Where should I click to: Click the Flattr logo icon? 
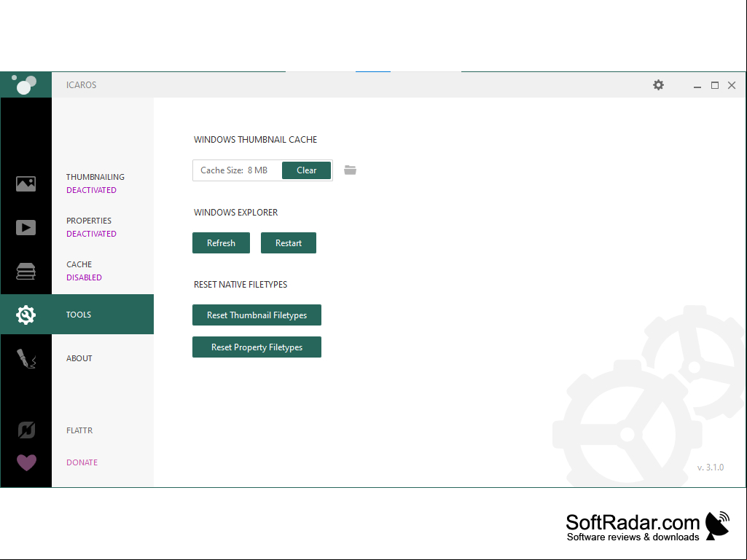tap(26, 430)
